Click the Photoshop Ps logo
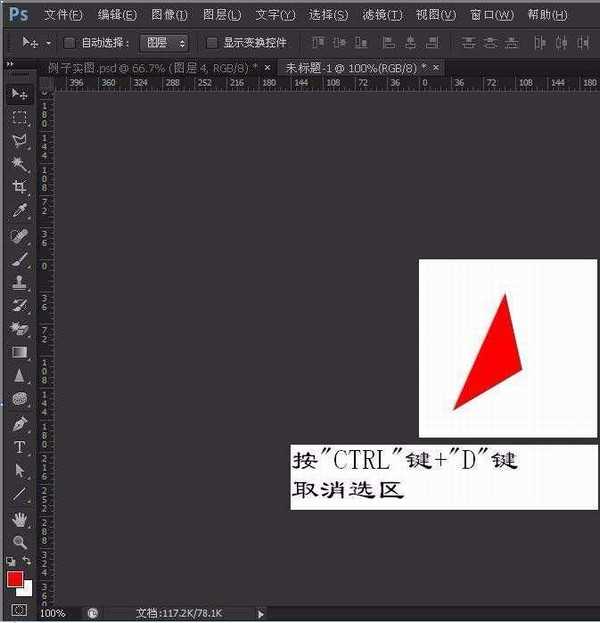The image size is (600, 623). tap(19, 15)
